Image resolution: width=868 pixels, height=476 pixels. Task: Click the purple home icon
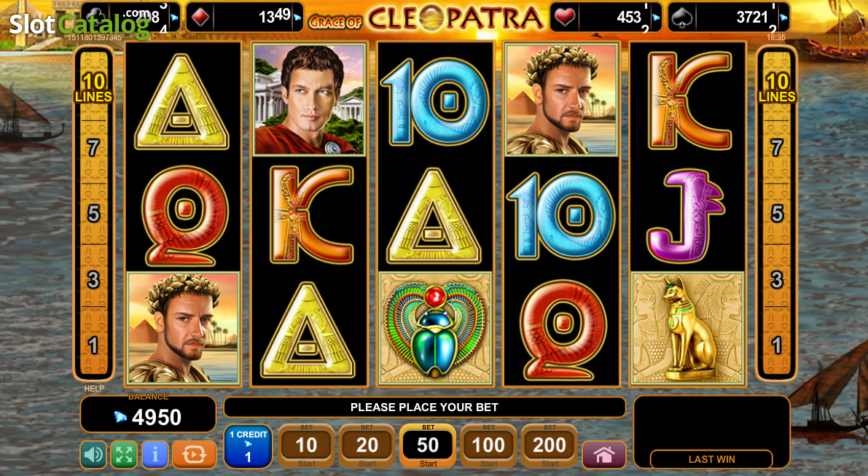point(604,455)
